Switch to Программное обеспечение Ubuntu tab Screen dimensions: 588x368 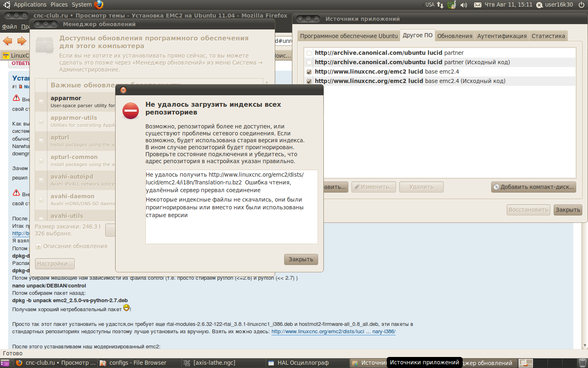[349, 36]
